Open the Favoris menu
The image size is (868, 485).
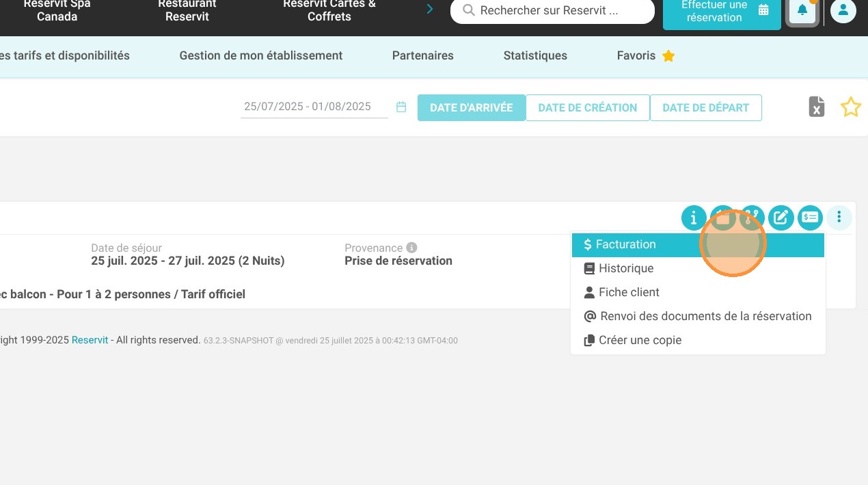coord(645,55)
